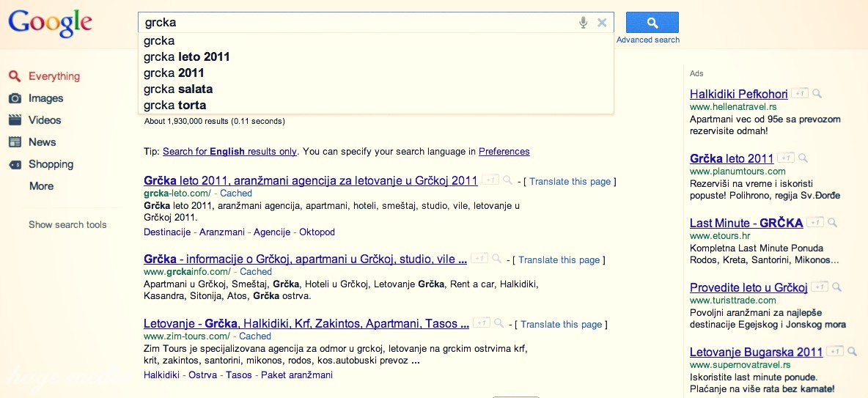868x398 pixels.
Task: Open the Destinacije sitelink
Action: pos(166,232)
